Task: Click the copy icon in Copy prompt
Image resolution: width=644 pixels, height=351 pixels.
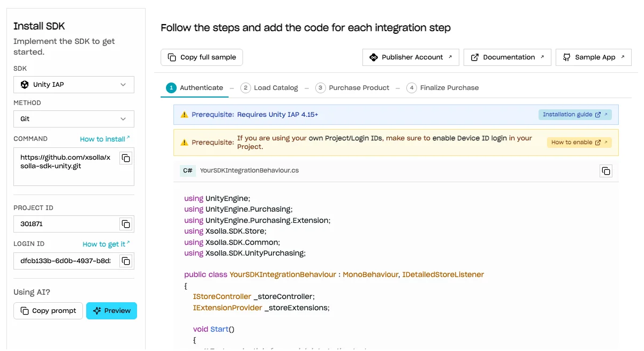Action: 25,311
